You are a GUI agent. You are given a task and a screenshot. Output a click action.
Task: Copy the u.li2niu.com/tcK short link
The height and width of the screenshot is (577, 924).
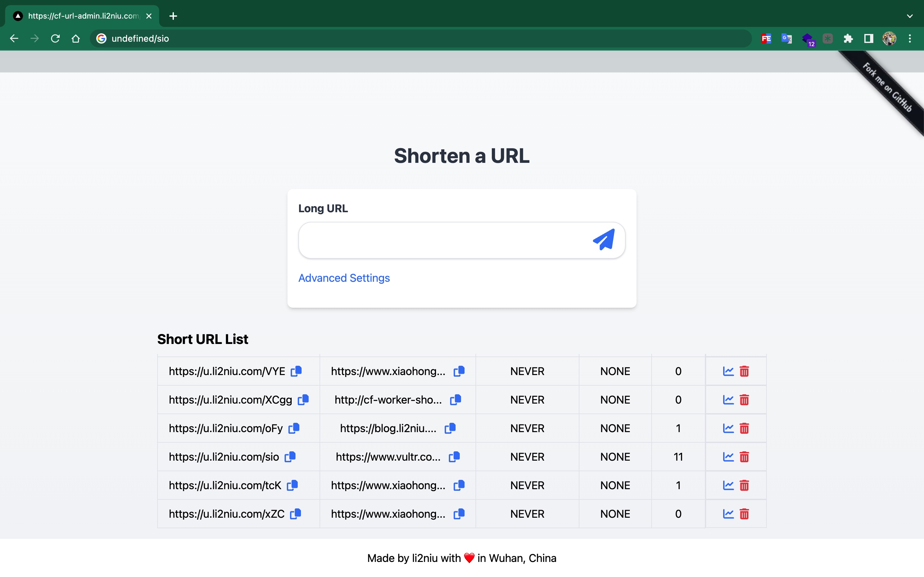(293, 485)
